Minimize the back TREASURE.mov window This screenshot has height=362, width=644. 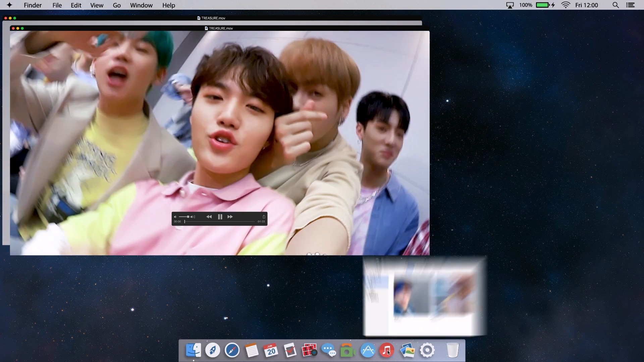tap(10, 18)
